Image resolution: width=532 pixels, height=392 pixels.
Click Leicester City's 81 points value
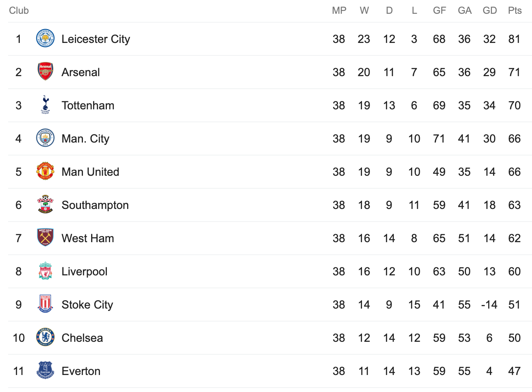[x=514, y=39]
